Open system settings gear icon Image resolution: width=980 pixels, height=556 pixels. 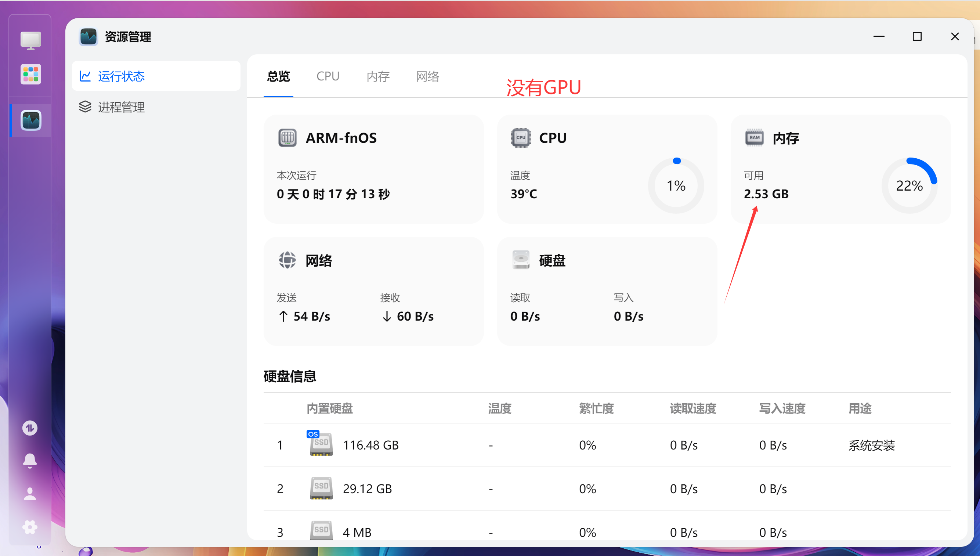[x=30, y=527]
